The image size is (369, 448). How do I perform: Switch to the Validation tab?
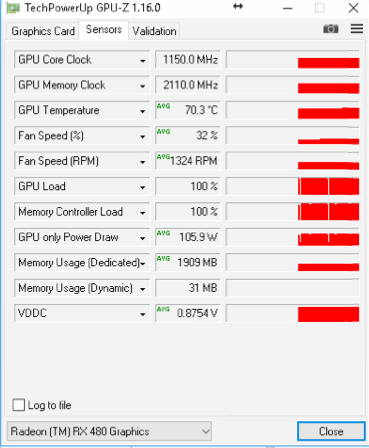154,31
